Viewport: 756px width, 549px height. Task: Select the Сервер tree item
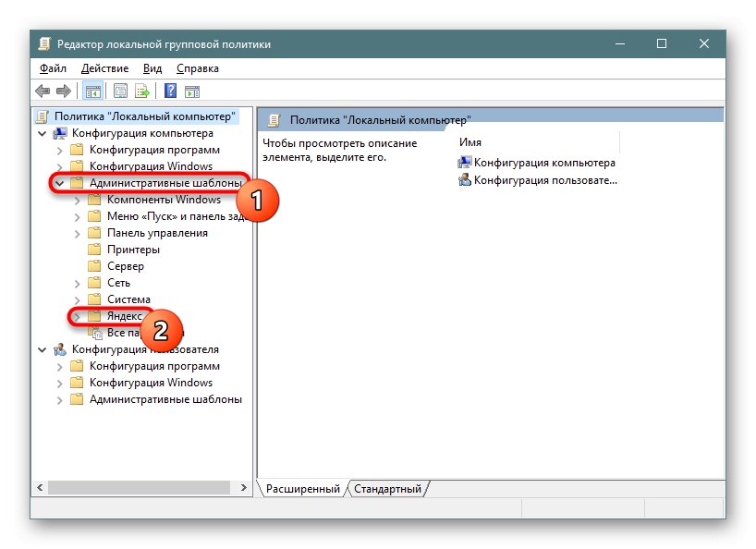(126, 265)
